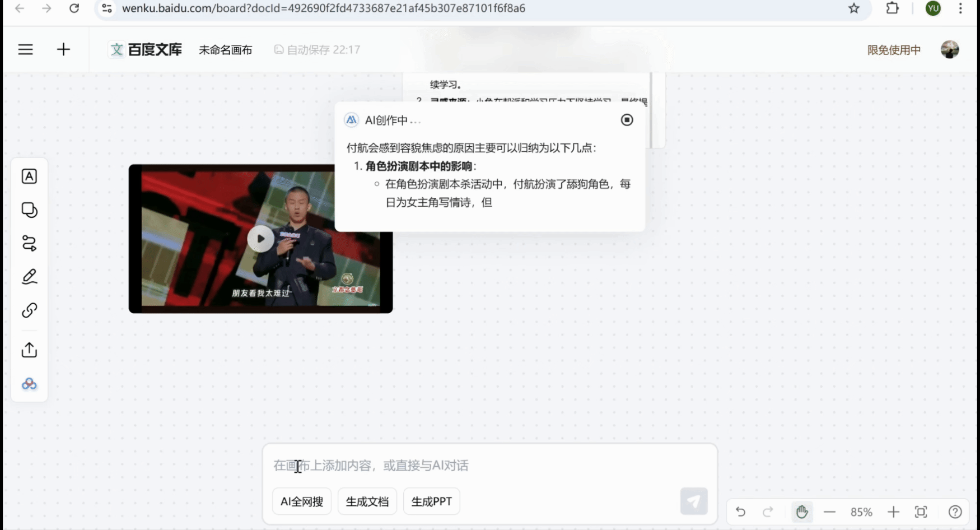Select the AI全网搜 option
Viewport: 980px width, 530px height.
pos(301,501)
